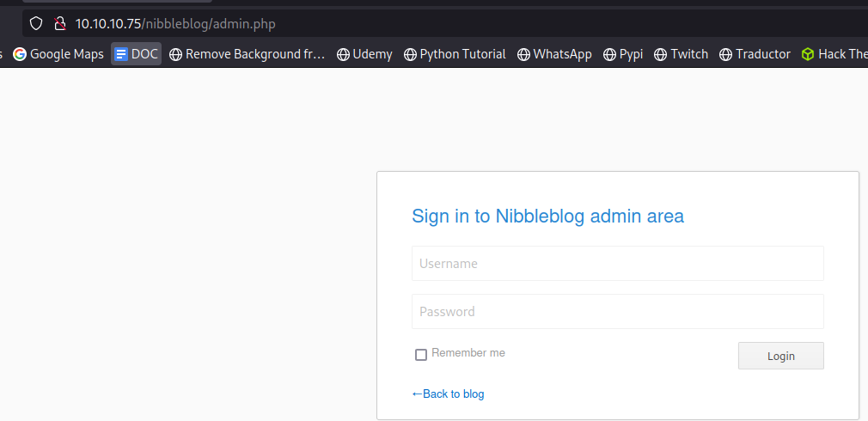This screenshot has width=868, height=421.
Task: Open the Google Maps bookmark
Action: (x=58, y=54)
